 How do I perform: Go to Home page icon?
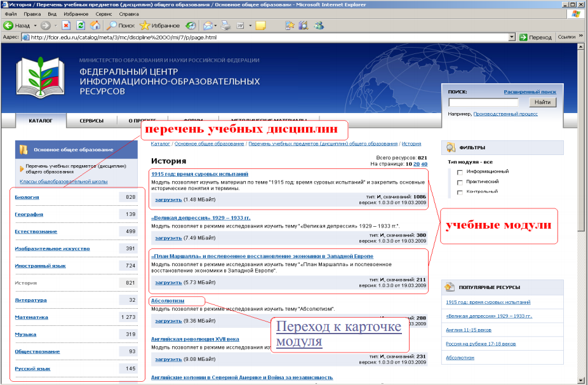pos(95,25)
